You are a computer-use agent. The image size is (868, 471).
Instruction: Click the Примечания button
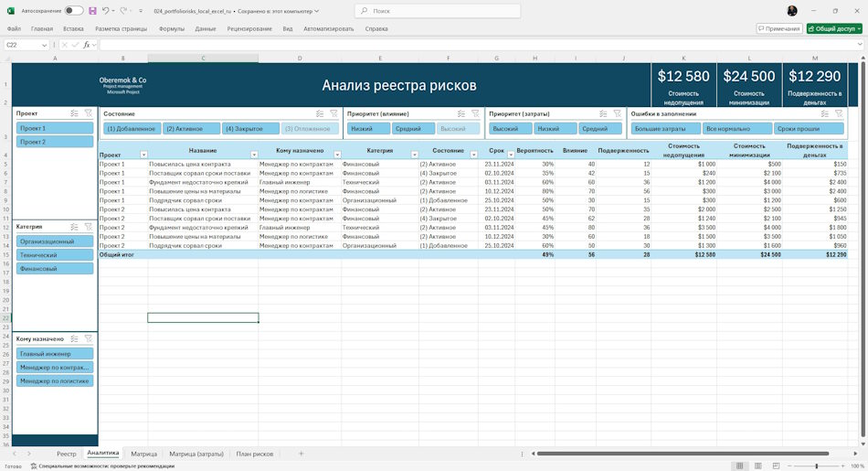click(778, 28)
